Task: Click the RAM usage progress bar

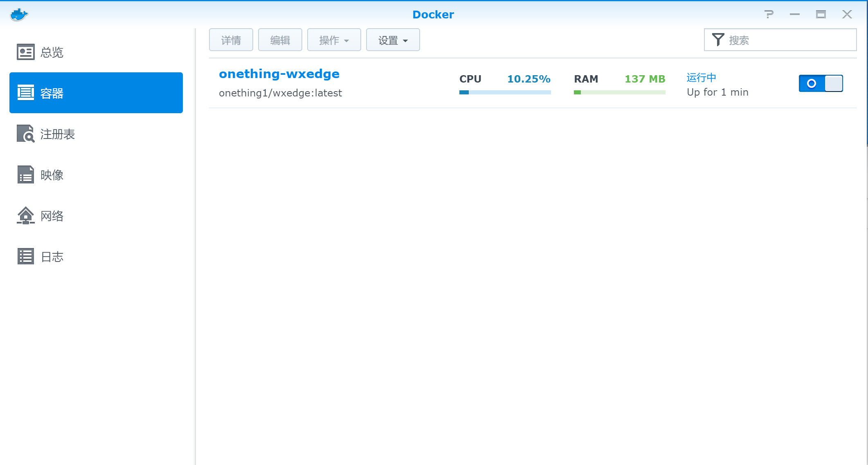Action: pyautogui.click(x=619, y=92)
